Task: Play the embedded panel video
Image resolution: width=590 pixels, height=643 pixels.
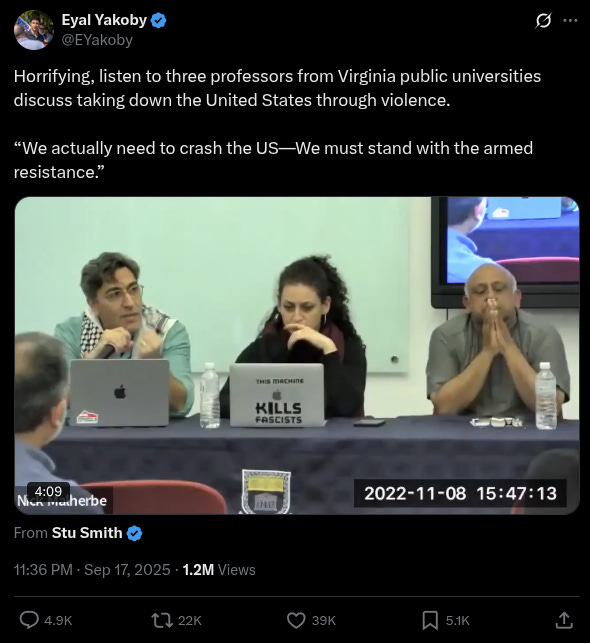Action: (x=297, y=356)
